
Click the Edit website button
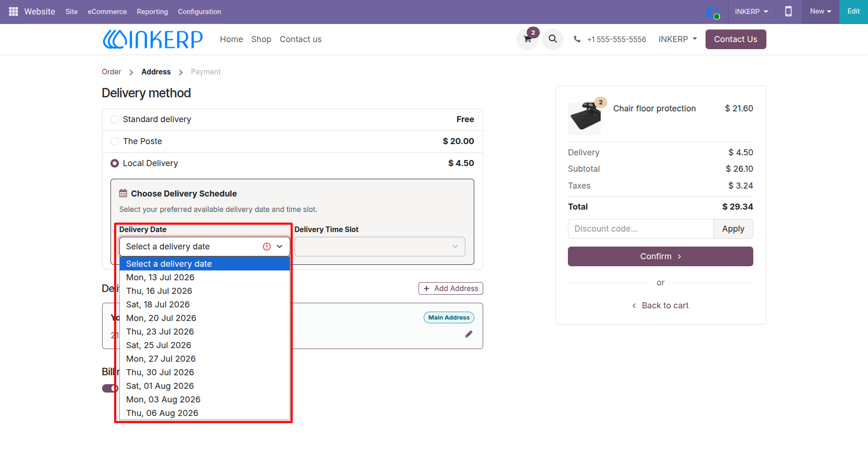pyautogui.click(x=853, y=12)
